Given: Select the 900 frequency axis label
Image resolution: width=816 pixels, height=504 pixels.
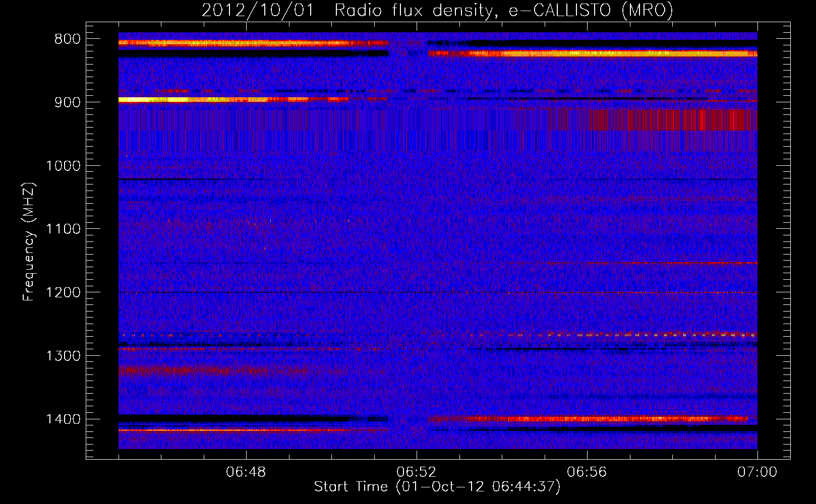Looking at the screenshot, I should pyautogui.click(x=67, y=102).
